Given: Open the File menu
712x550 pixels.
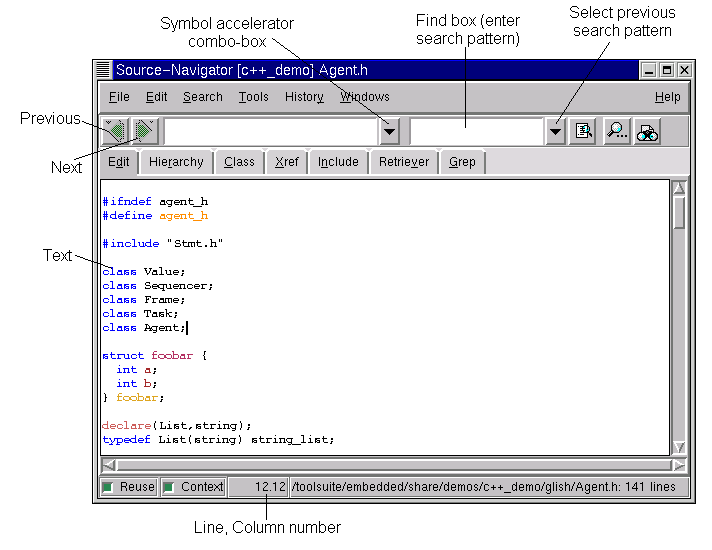Looking at the screenshot, I should pos(119,97).
